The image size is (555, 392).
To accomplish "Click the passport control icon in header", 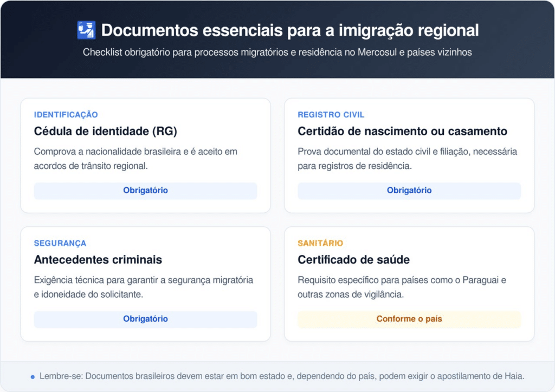I will tap(86, 30).
